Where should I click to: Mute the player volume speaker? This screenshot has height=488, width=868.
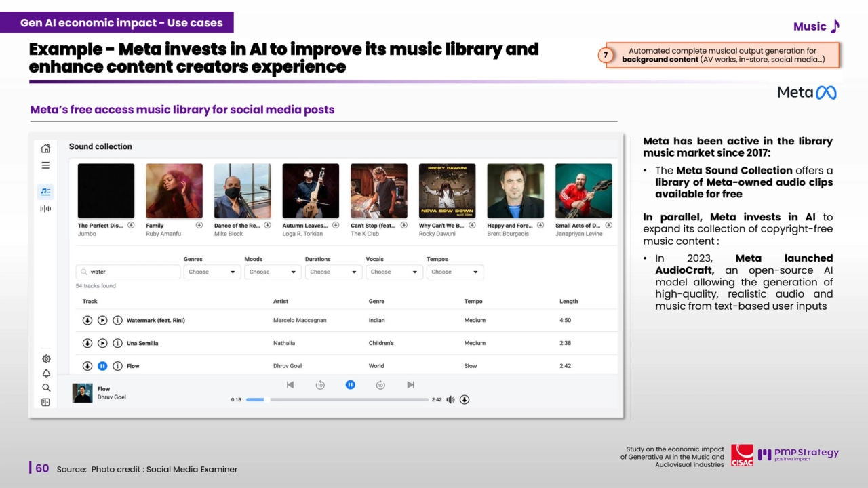point(450,399)
